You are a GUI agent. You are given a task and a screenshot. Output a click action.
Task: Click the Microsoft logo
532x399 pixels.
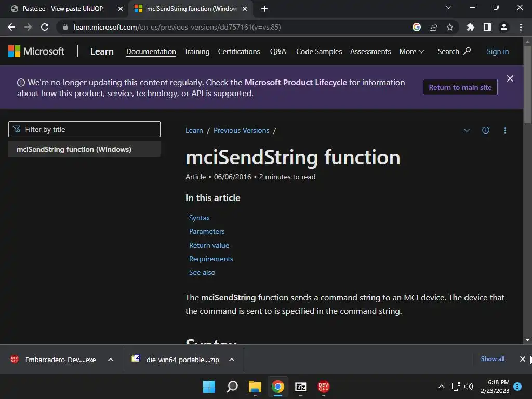36,51
